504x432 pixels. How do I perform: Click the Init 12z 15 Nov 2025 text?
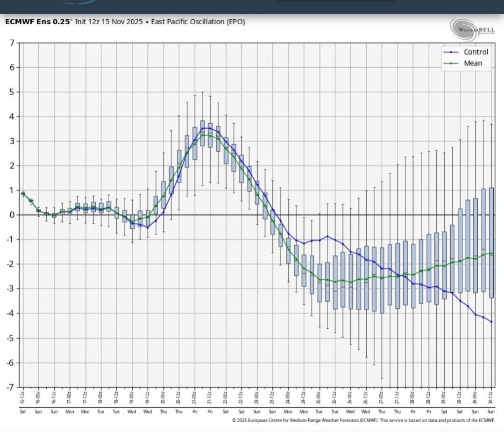click(x=108, y=22)
